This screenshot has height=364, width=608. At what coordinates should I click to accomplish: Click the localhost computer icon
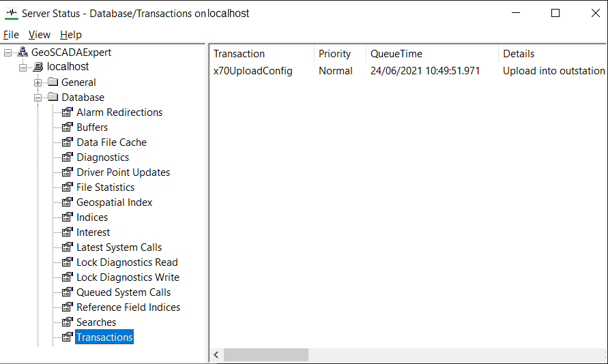click(38, 67)
